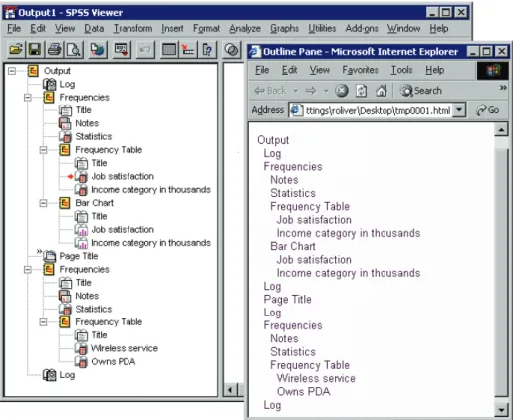Click the page icon in IE address bar

click(x=296, y=110)
